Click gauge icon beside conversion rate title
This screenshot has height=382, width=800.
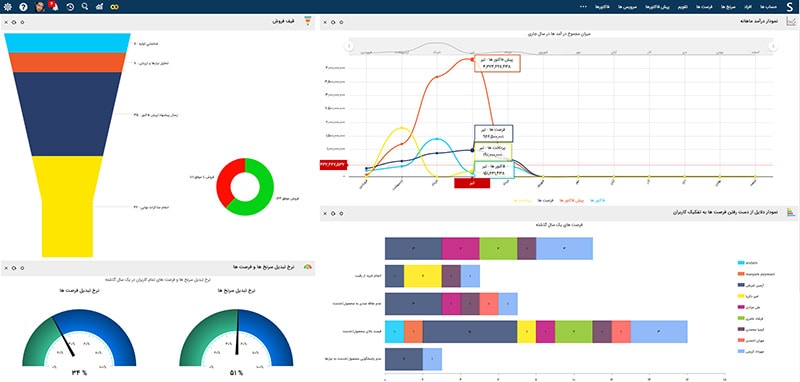pos(308,267)
